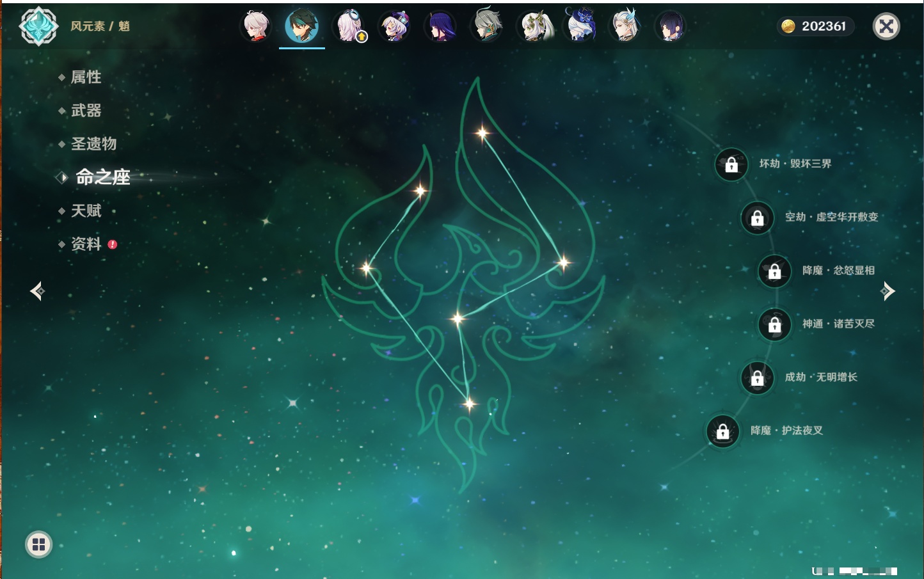This screenshot has width=924, height=579.
Task: Choose the white-haired avatar with green leaf ornament
Action: 534,27
